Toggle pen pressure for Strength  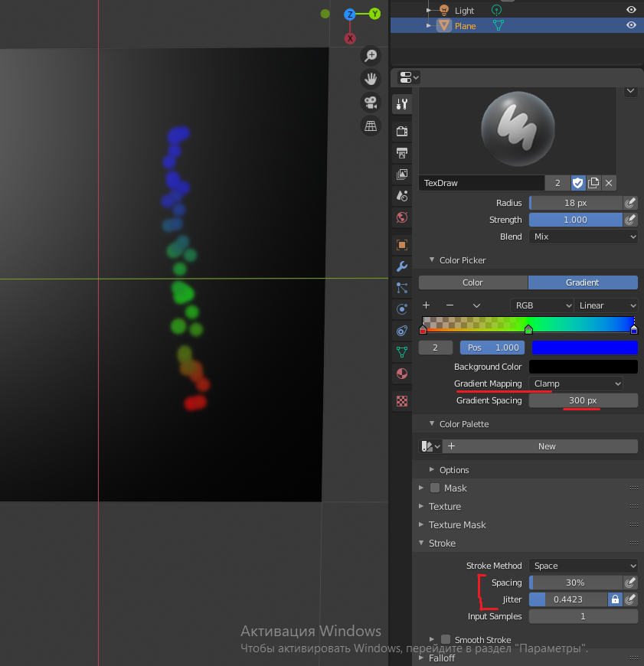(630, 220)
